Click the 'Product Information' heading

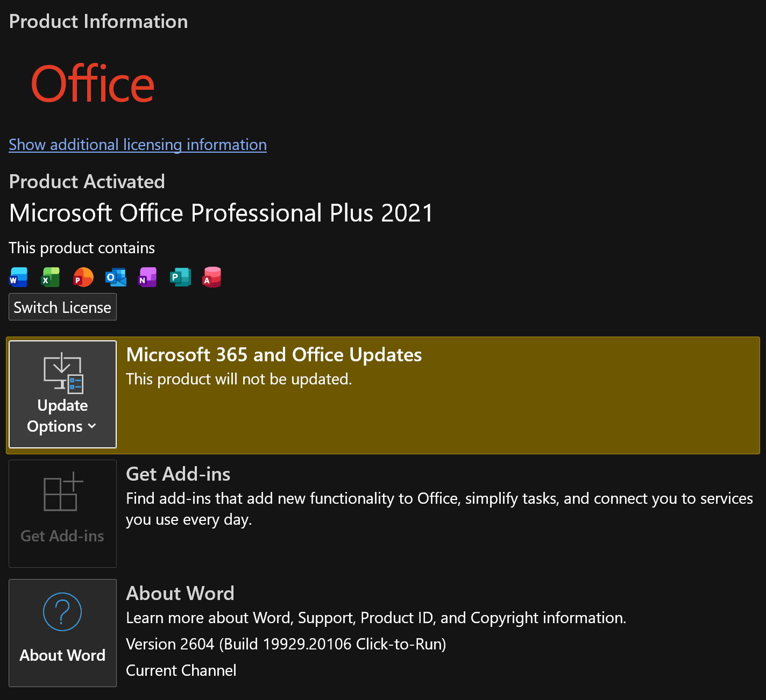(98, 22)
